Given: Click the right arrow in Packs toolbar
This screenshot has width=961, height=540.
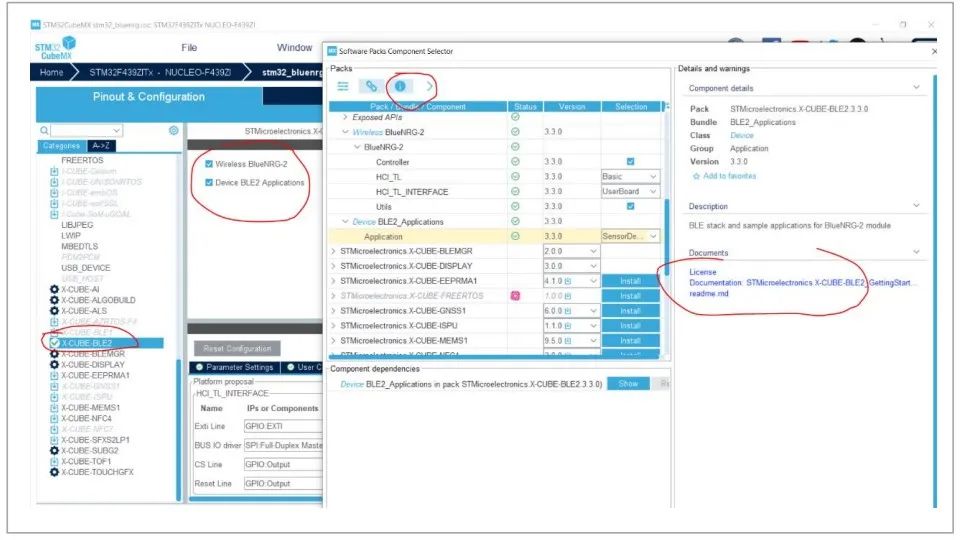Looking at the screenshot, I should pyautogui.click(x=429, y=86).
